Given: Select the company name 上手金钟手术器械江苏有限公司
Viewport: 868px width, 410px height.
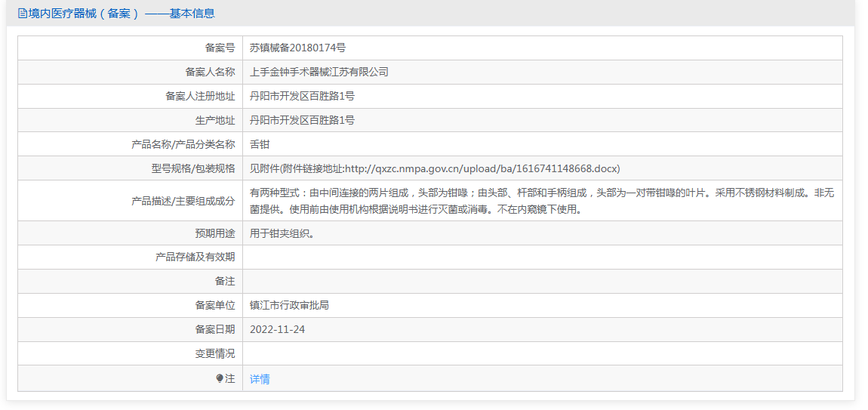Looking at the screenshot, I should pyautogui.click(x=319, y=72).
